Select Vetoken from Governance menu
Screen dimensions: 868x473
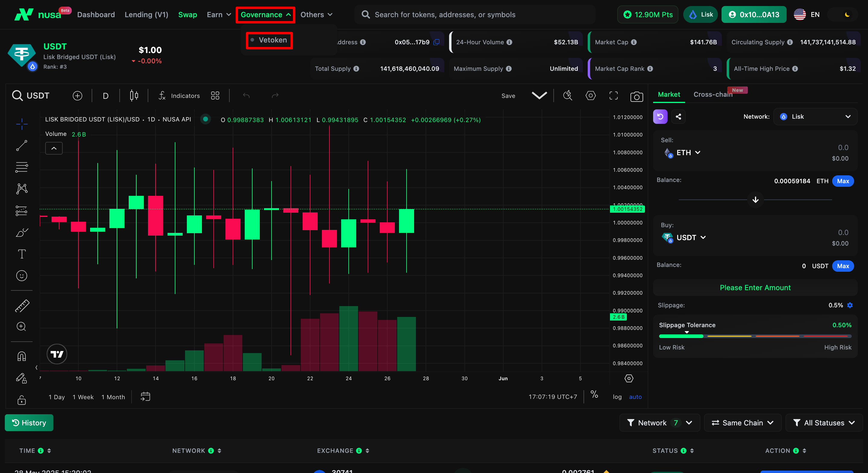point(272,40)
